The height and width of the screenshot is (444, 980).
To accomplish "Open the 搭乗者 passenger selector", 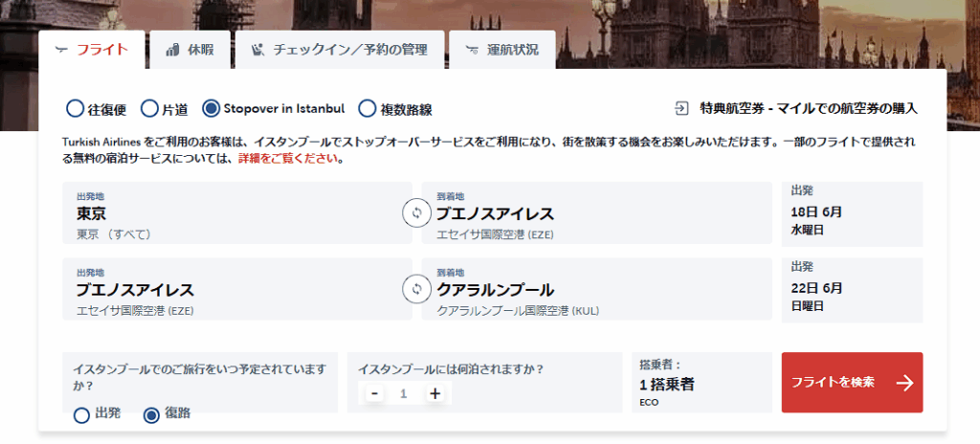I will 702,383.
